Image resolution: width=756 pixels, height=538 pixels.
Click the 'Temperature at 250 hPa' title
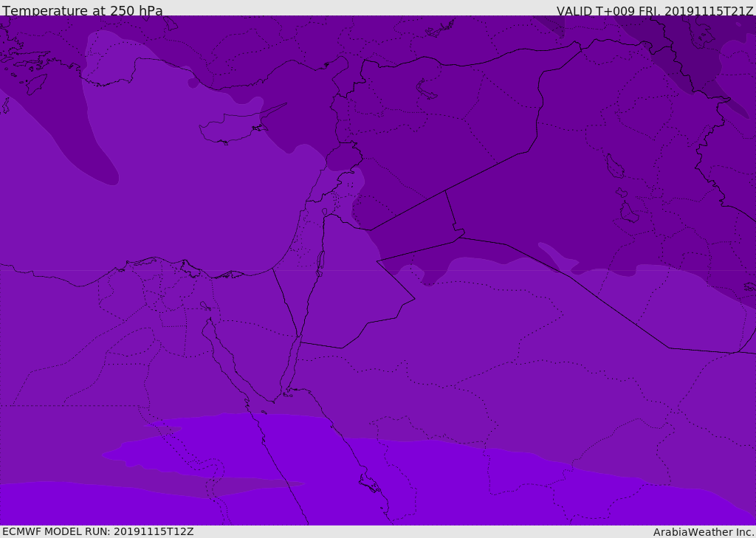point(83,10)
